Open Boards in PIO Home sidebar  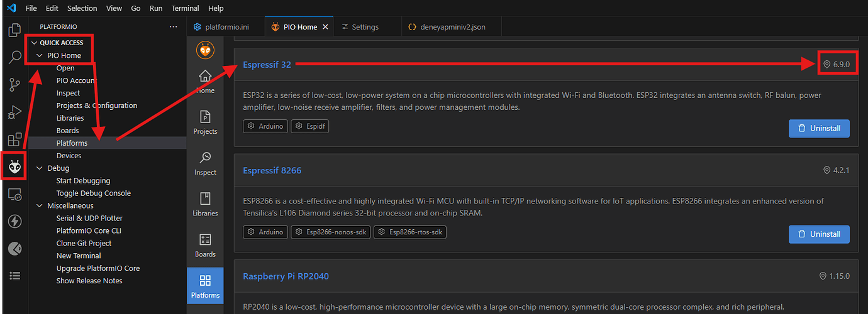205,246
